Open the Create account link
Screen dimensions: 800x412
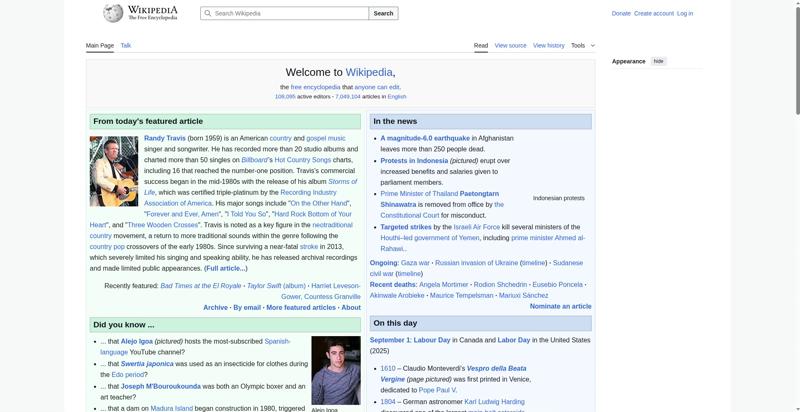[654, 13]
